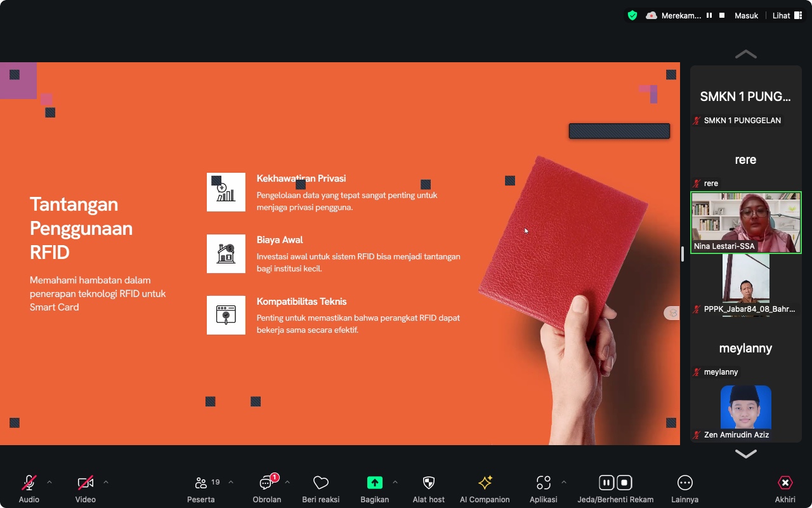The height and width of the screenshot is (508, 812).
Task: Click muted mic icon beside meylanny
Action: click(697, 372)
